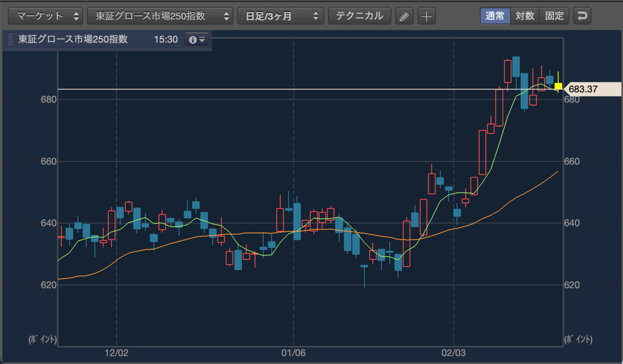Screen dimensions: 623x364
Task: Click the return arrow reset icon
Action: (x=583, y=16)
